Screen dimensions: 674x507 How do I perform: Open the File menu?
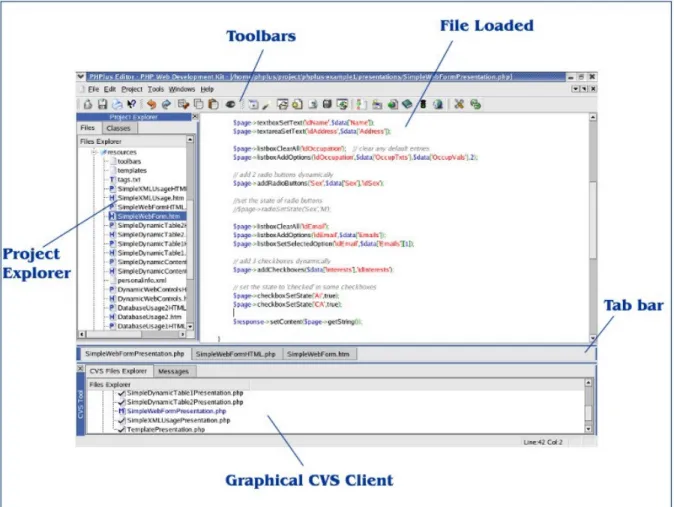tap(93, 89)
